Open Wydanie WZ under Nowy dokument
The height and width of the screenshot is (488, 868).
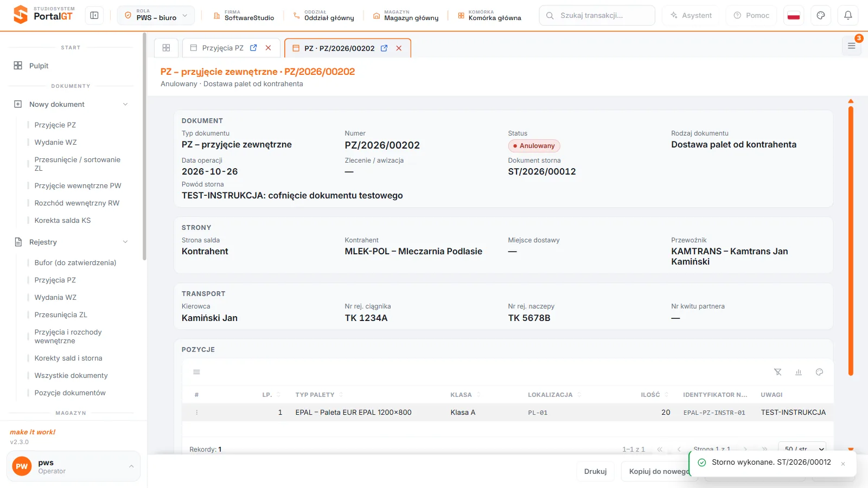coord(55,142)
